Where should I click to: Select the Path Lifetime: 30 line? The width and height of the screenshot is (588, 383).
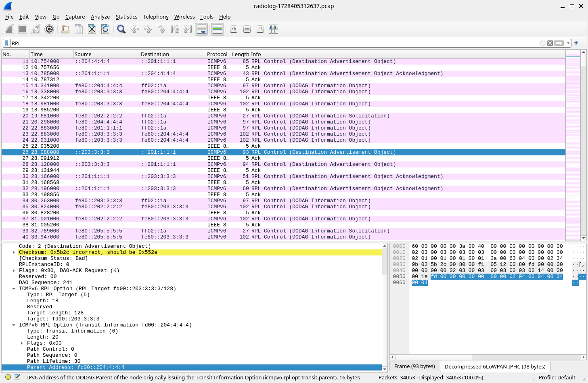tap(192, 361)
